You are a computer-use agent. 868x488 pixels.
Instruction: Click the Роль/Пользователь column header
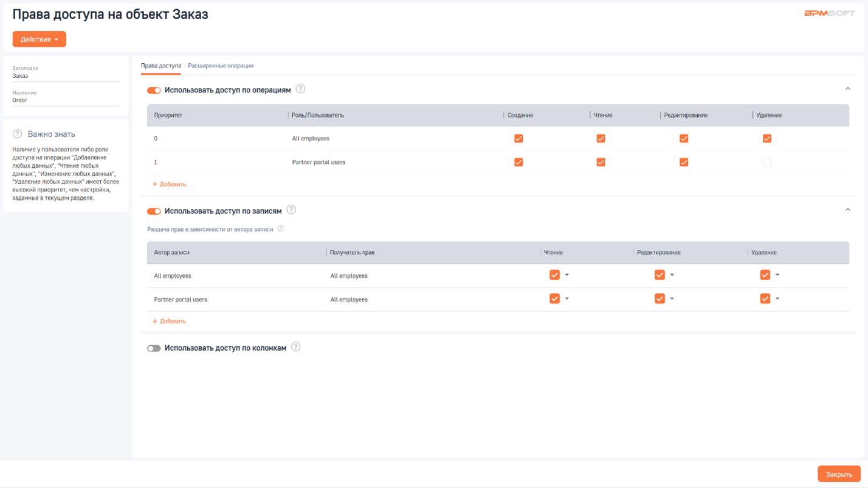point(318,115)
